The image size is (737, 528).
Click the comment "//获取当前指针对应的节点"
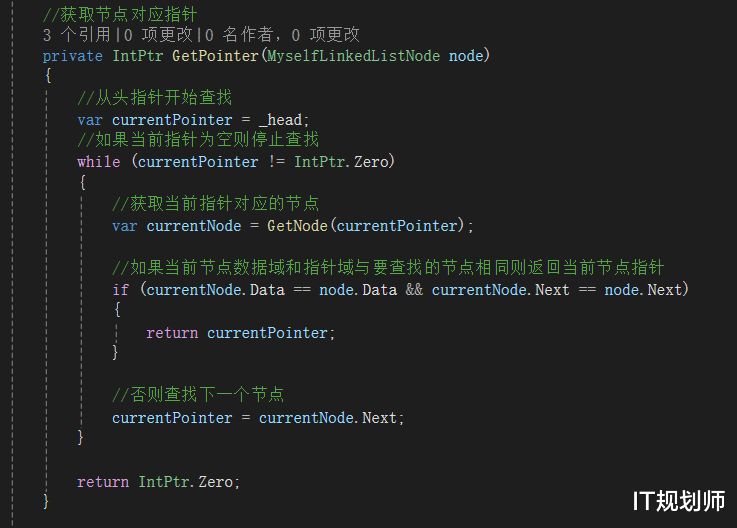tap(214, 205)
